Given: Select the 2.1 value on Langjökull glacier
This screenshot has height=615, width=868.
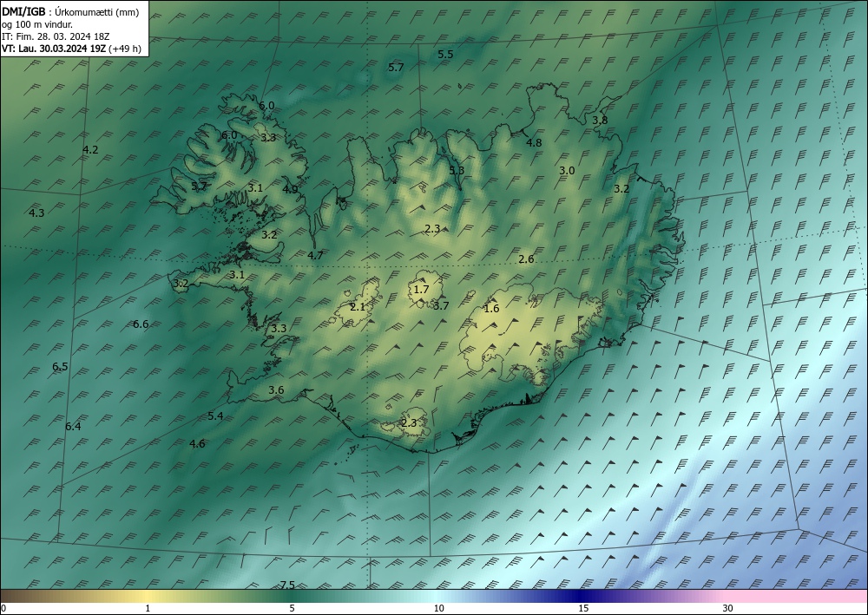Looking at the screenshot, I should (x=358, y=306).
